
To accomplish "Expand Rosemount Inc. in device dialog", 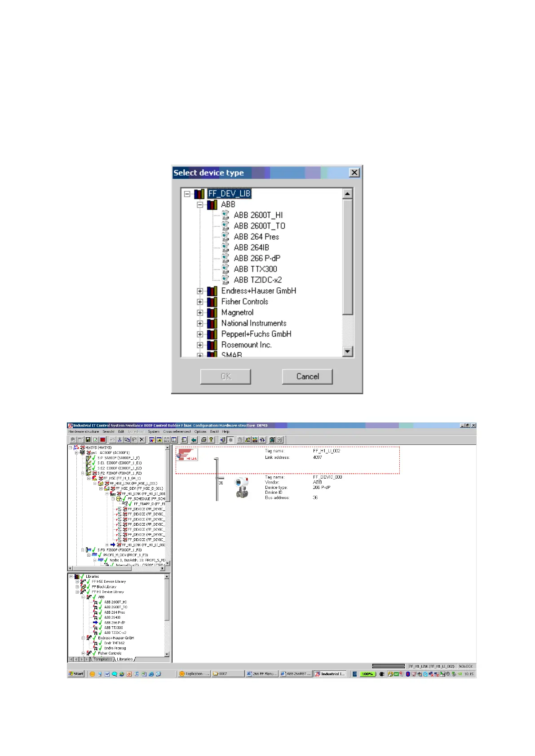I will 200,345.
